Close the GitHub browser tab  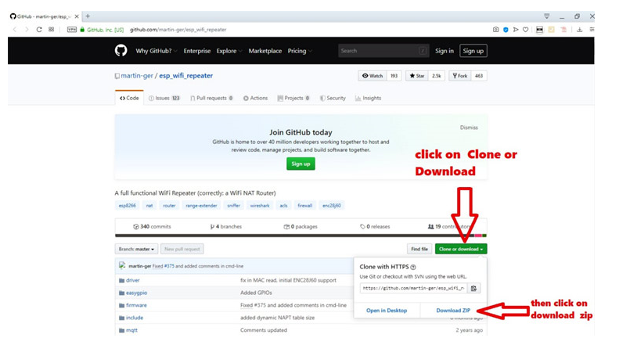(77, 17)
